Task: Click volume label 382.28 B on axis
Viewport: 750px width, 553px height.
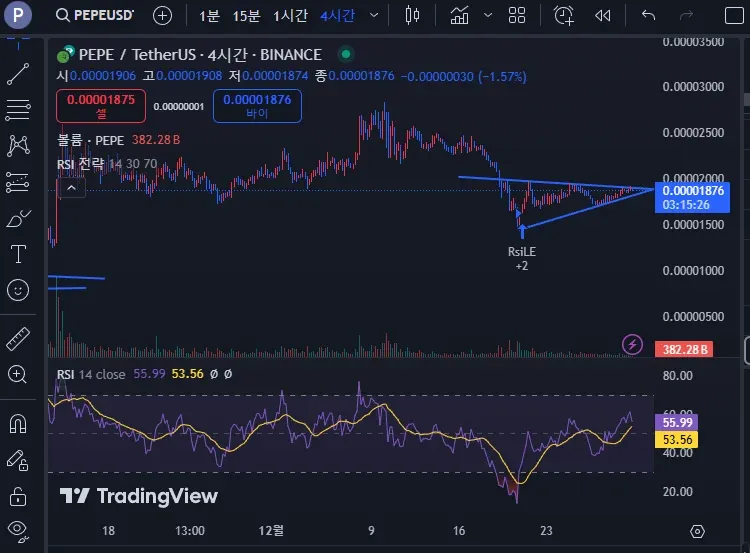Action: pyautogui.click(x=684, y=350)
